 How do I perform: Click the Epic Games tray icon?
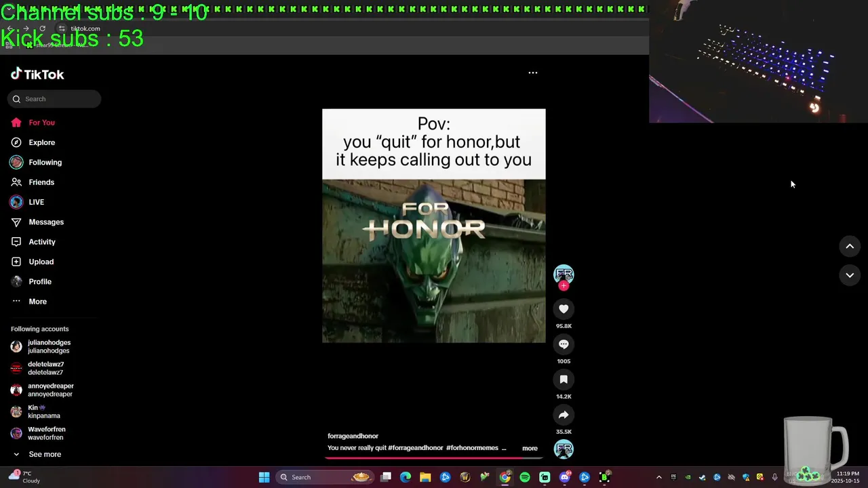(673, 477)
